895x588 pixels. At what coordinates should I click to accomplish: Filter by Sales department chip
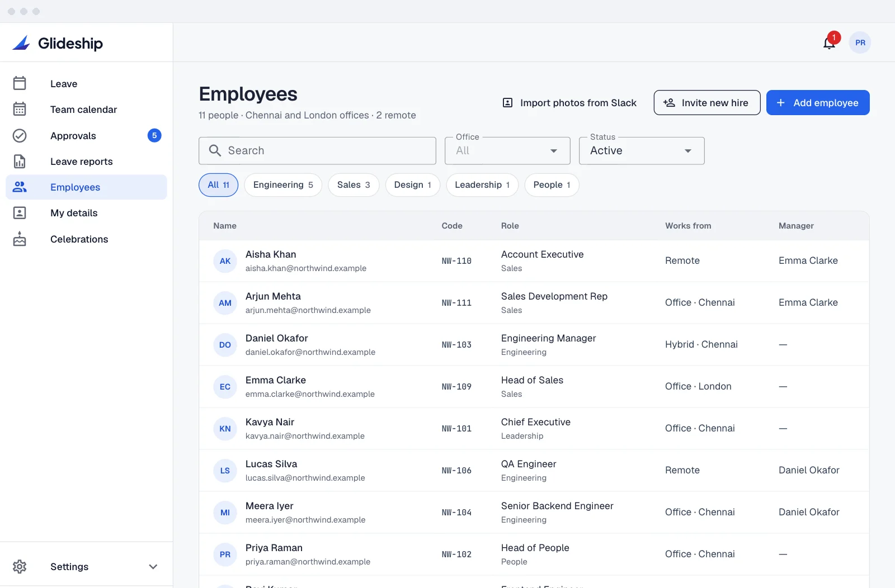click(x=354, y=185)
